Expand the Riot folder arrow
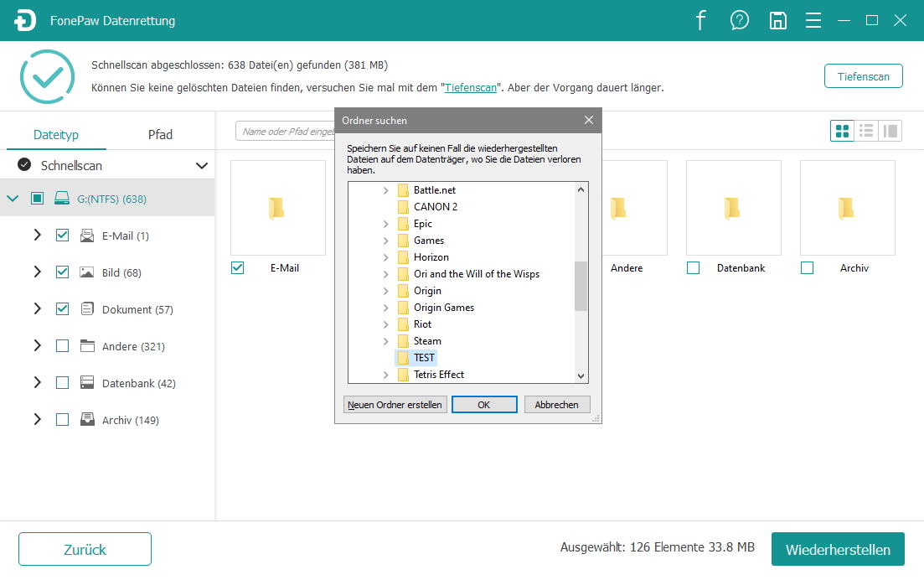924x580 pixels. (x=386, y=324)
